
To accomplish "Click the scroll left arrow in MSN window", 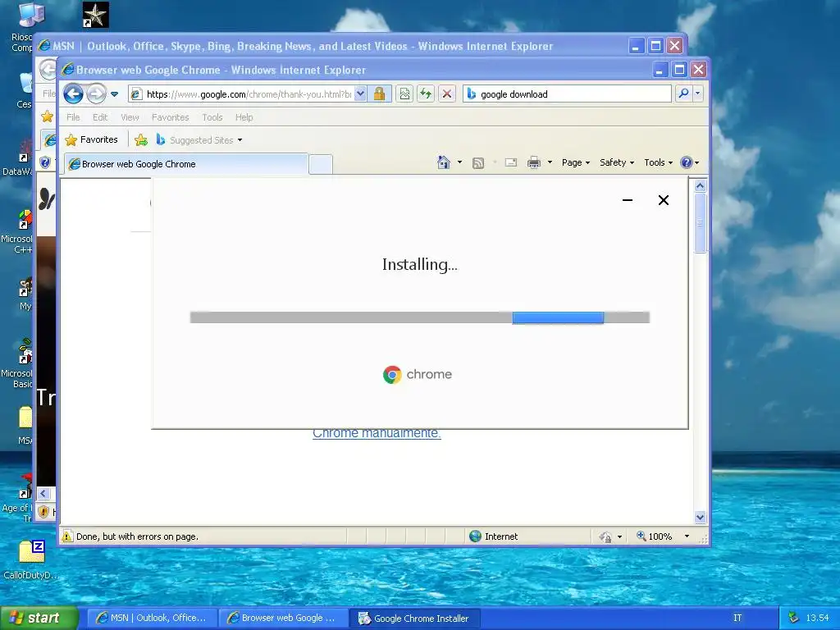I will [43, 494].
